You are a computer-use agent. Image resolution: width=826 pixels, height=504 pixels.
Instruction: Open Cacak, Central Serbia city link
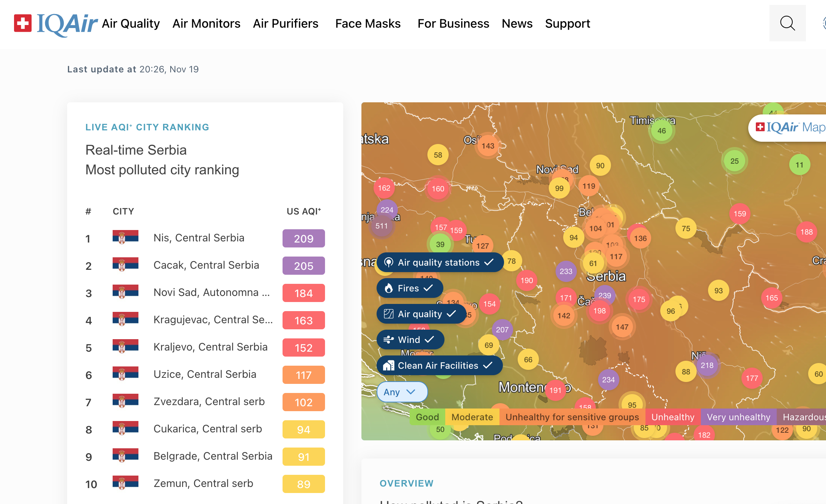pos(206,265)
